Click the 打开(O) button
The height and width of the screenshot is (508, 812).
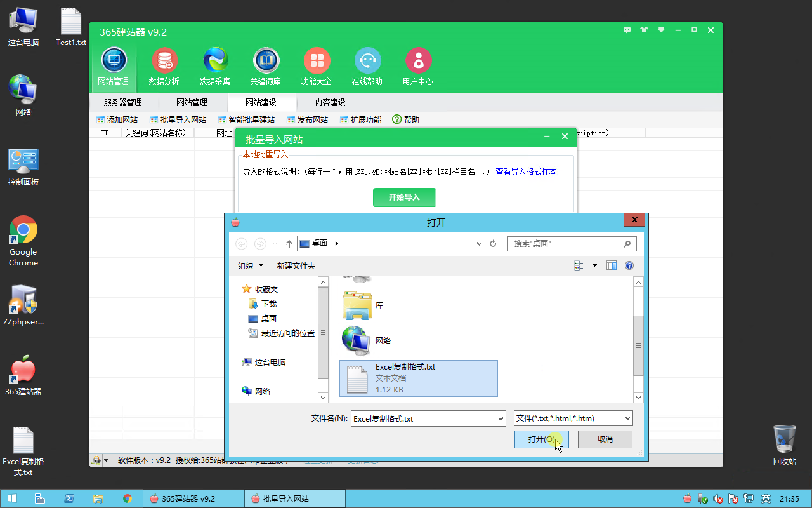click(x=541, y=439)
